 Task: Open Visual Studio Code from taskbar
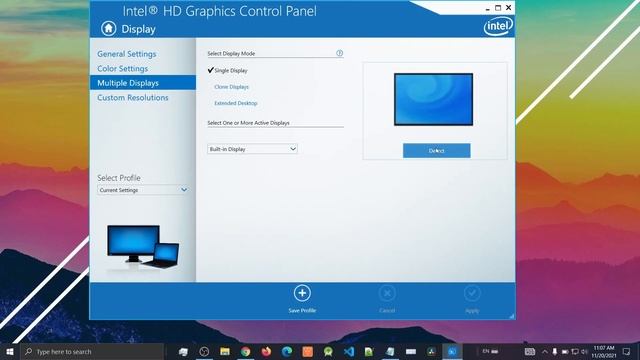349,351
